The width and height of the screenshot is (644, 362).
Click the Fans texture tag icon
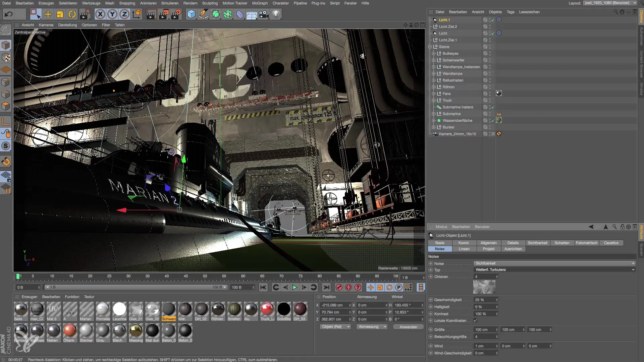point(499,94)
